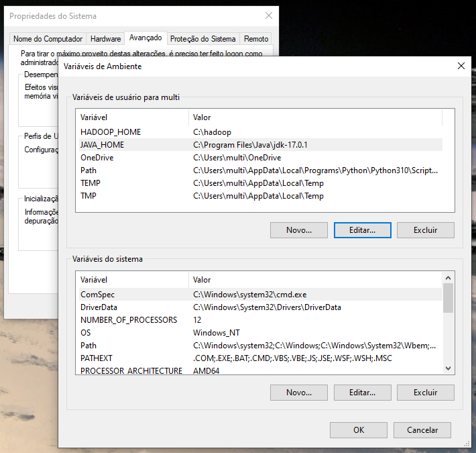Open the Hardware tab
Screen dimensions: 476x453
105,39
